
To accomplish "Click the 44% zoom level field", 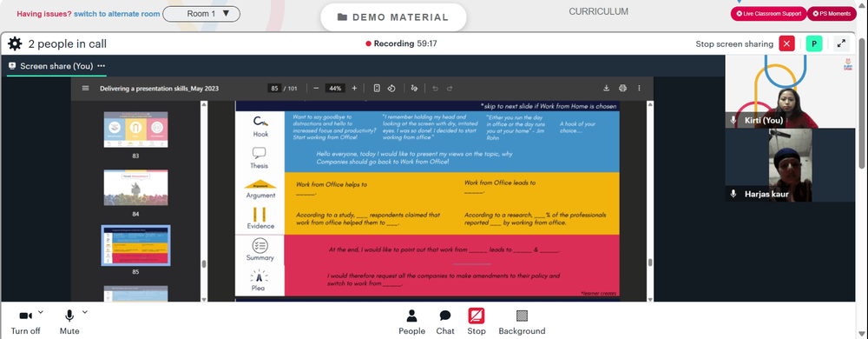I will [x=334, y=88].
